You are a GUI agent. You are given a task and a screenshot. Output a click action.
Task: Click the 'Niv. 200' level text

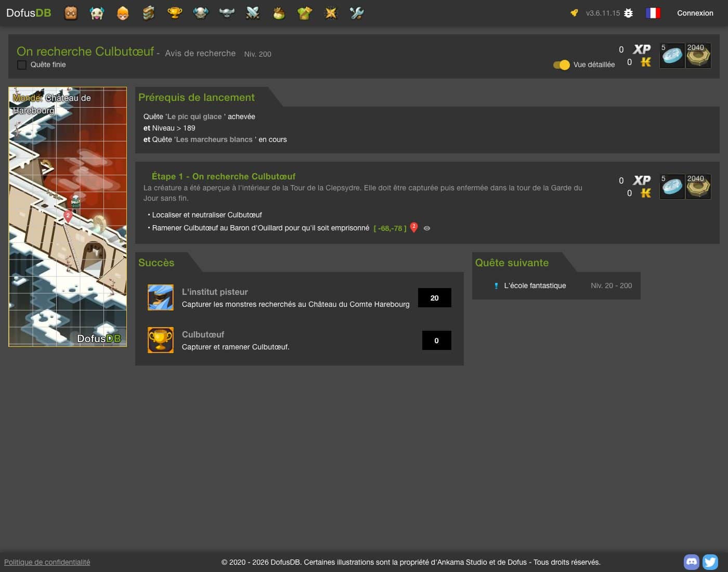(258, 54)
